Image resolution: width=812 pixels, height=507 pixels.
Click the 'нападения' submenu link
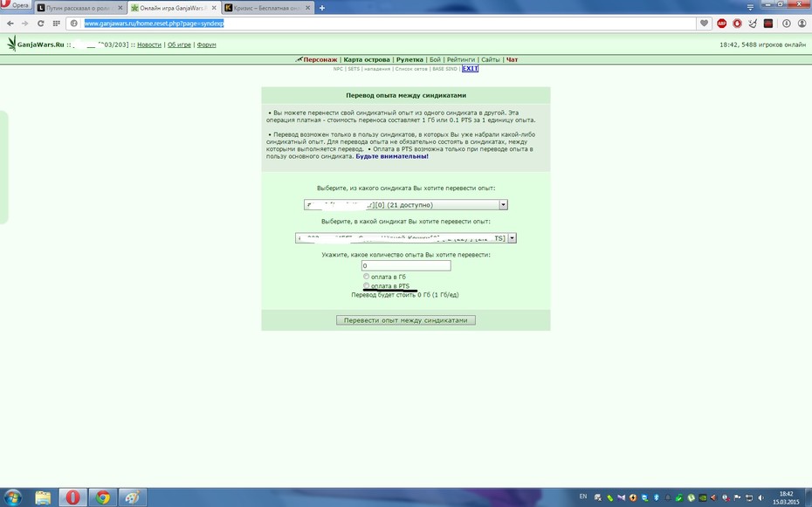point(377,69)
